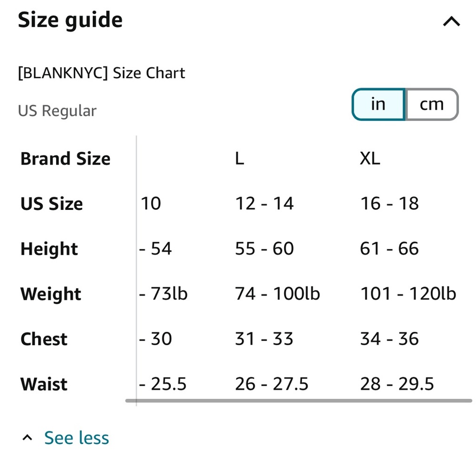476x476 pixels.
Task: Click the Chest row label
Action: tap(44, 339)
